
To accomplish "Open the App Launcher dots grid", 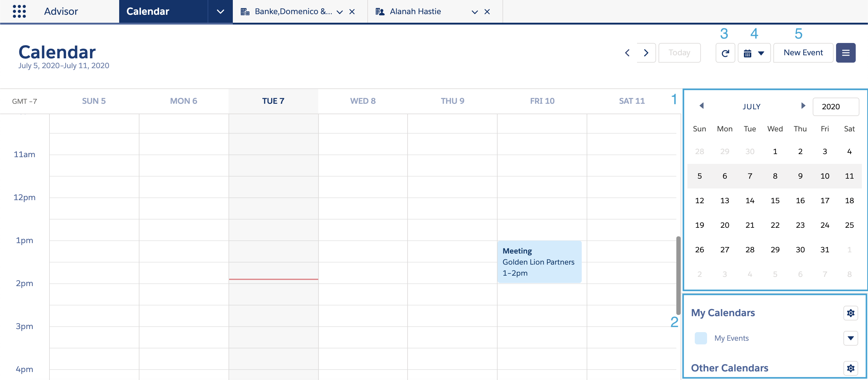I will coord(19,11).
